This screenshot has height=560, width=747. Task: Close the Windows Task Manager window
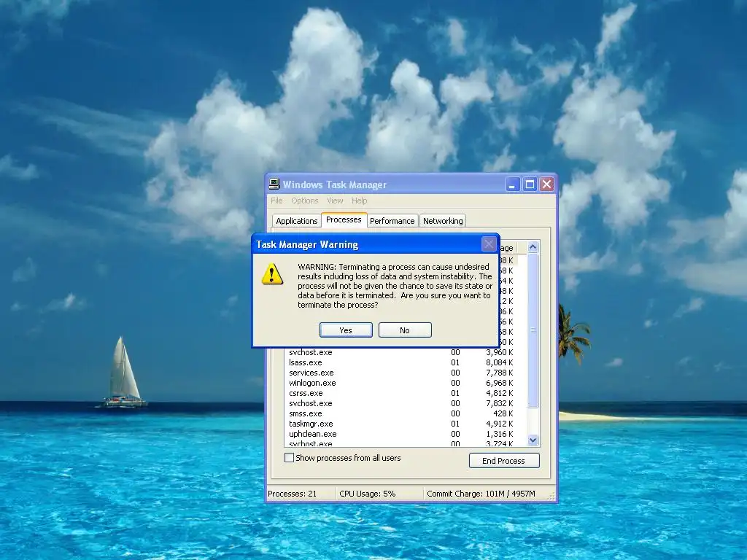point(546,184)
